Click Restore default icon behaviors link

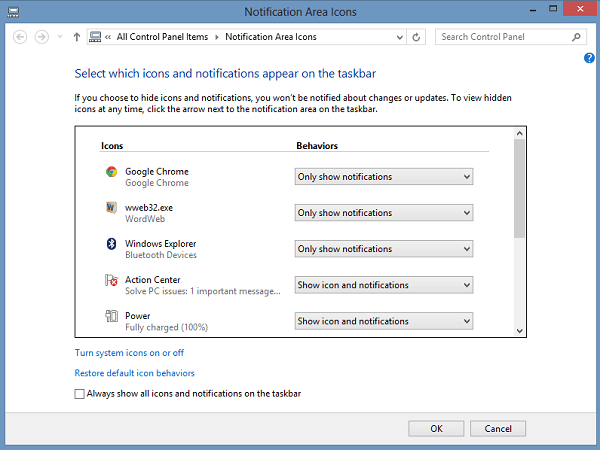134,373
